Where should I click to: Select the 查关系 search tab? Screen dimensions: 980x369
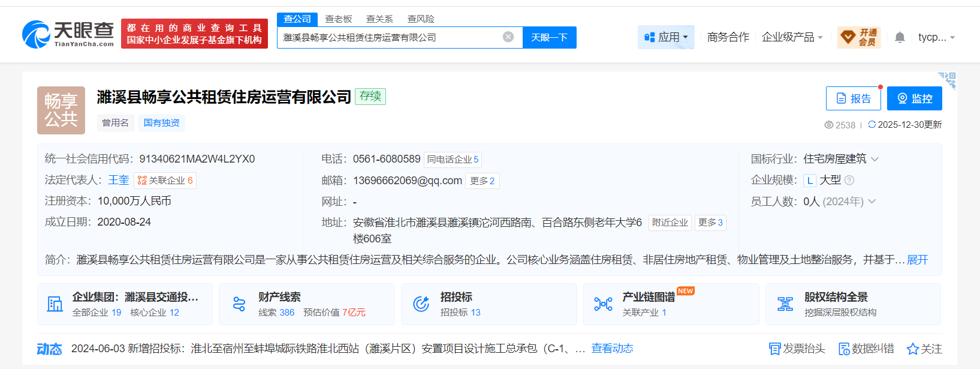tap(380, 19)
